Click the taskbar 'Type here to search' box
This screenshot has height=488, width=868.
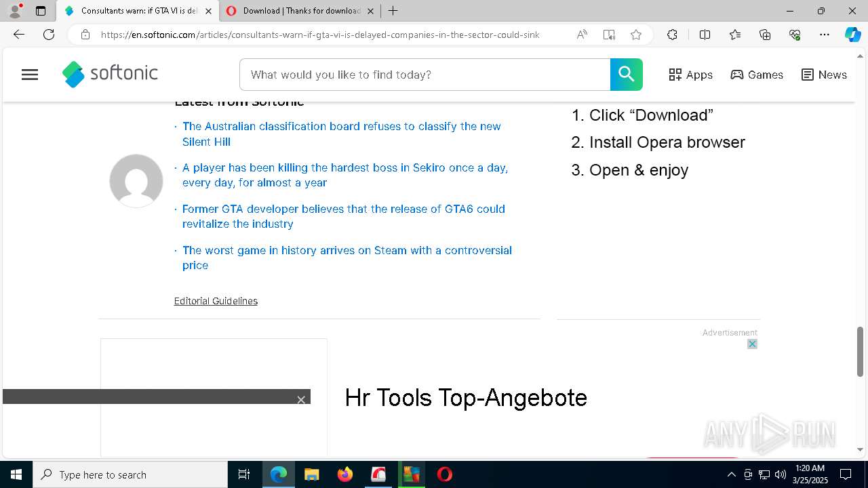[130, 474]
